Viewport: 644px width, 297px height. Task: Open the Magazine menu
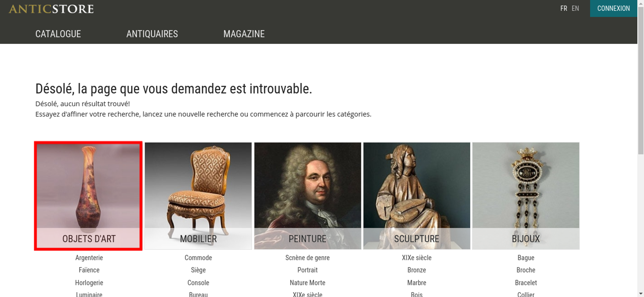click(x=244, y=34)
